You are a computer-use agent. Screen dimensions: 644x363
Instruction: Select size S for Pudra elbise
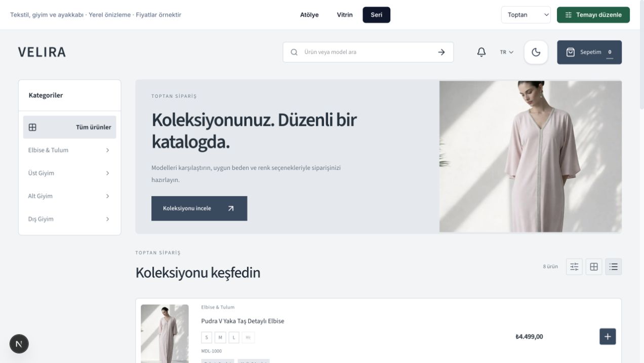coord(207,338)
